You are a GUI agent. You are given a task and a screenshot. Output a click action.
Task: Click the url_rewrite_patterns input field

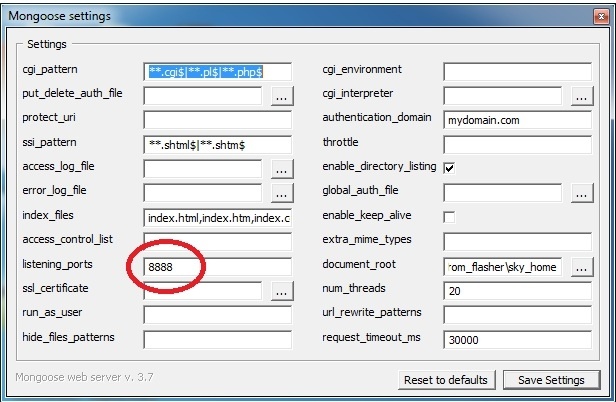[518, 315]
